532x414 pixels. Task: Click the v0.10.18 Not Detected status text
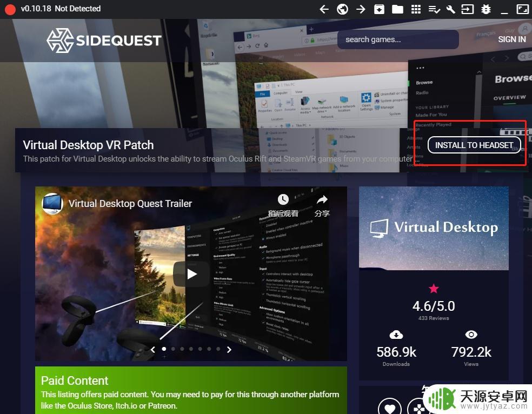point(61,9)
